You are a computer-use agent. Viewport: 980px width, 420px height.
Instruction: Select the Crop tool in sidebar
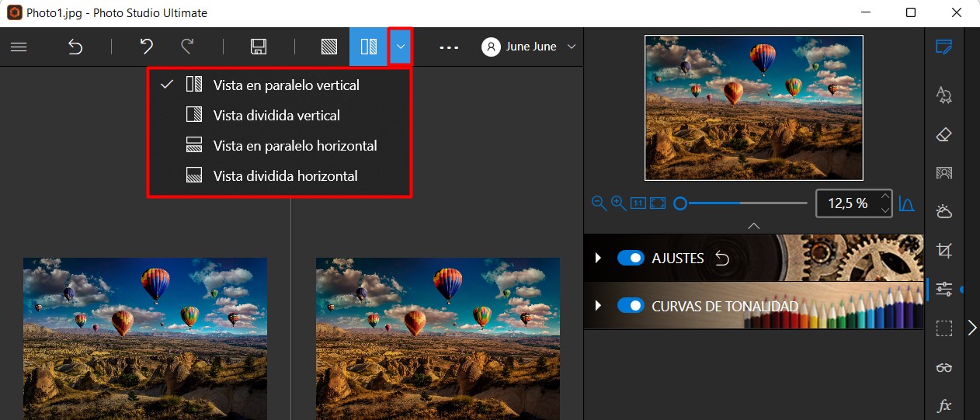click(x=944, y=251)
